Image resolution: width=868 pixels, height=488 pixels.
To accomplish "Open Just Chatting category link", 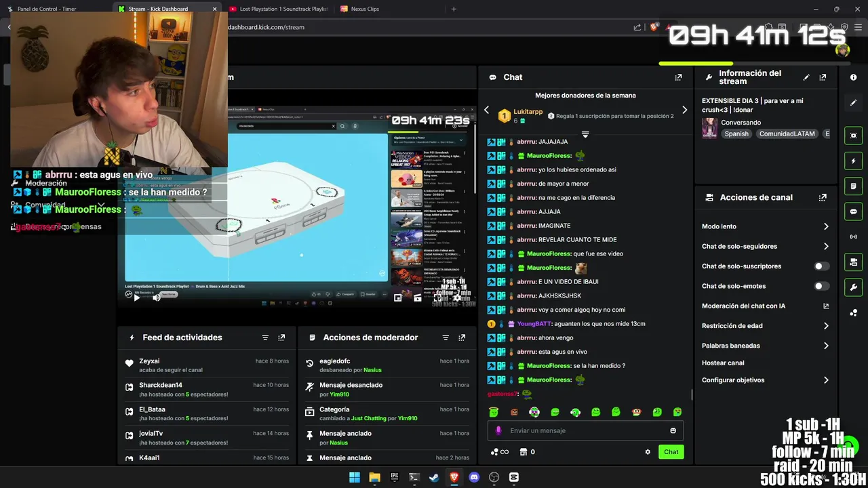I will tap(369, 418).
